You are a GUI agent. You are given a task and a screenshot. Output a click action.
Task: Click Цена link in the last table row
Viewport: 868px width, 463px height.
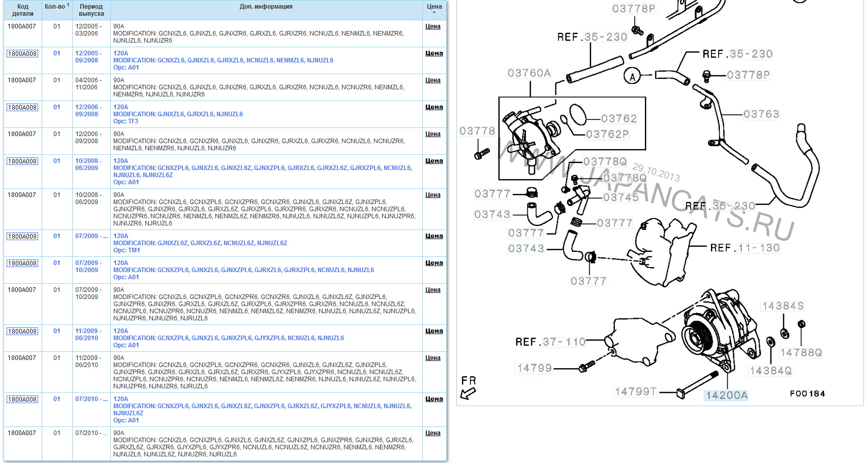coord(432,433)
